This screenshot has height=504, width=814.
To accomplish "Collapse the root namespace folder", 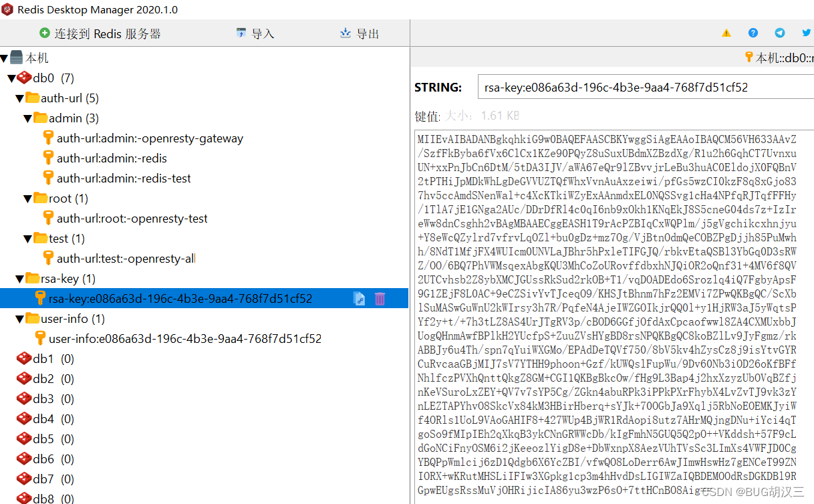I will (27, 199).
